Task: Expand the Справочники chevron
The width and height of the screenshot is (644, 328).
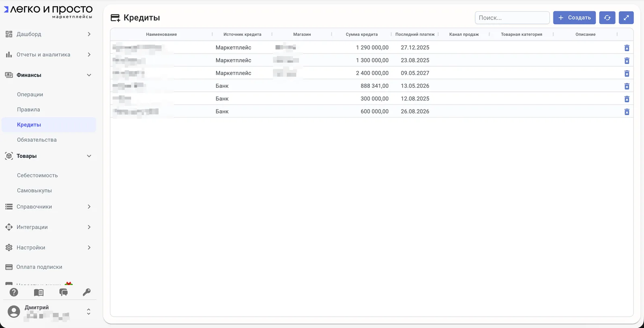Action: [x=89, y=207]
